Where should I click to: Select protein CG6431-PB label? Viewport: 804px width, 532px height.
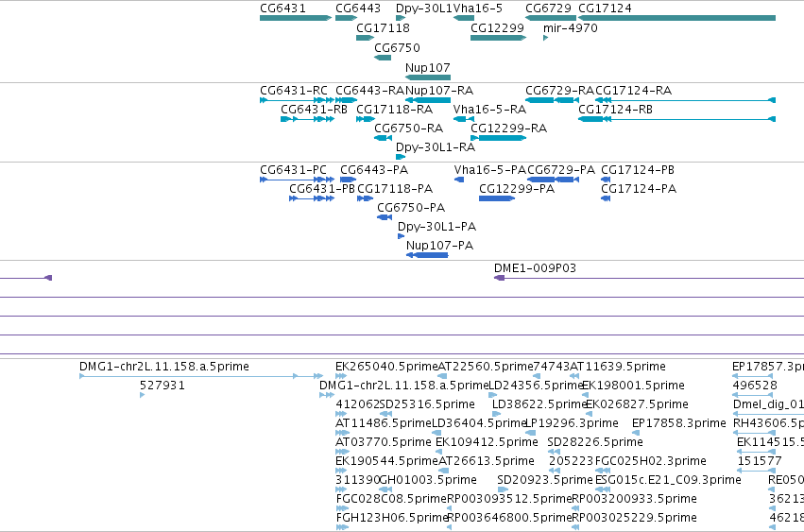322,189
